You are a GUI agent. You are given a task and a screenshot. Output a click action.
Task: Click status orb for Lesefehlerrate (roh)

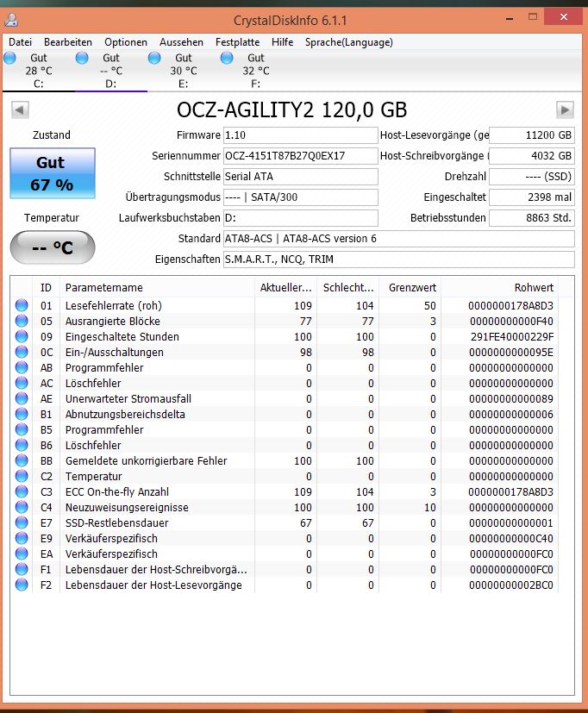click(22, 305)
